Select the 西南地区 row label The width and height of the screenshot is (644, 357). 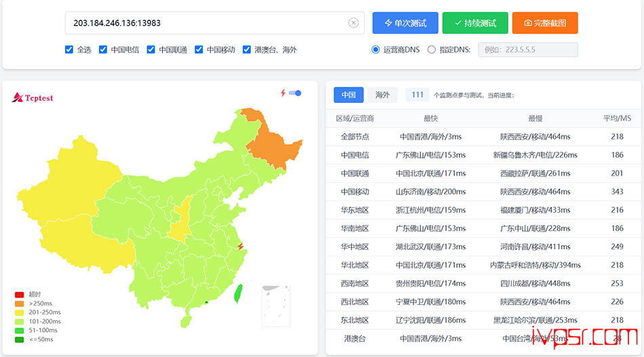tap(355, 284)
